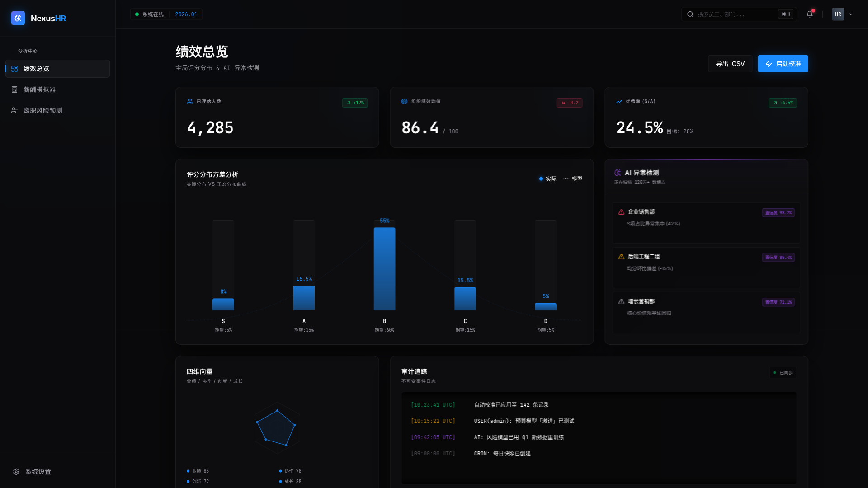Open 薪酬模拟器 via its sidebar icon

pyautogui.click(x=14, y=89)
